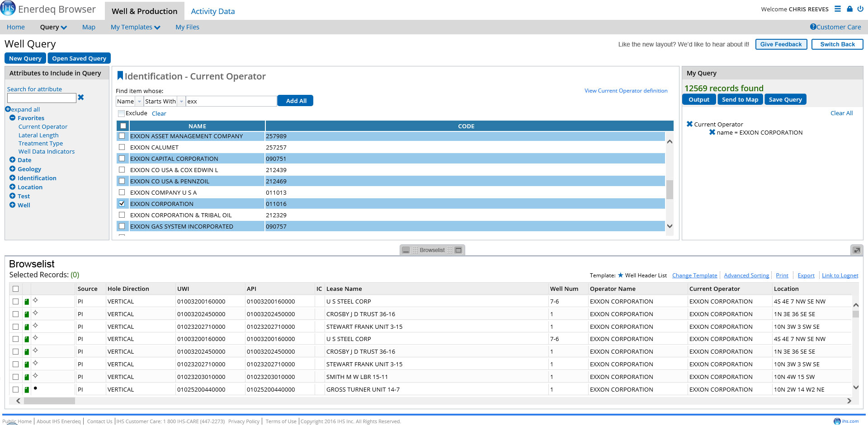Open the Query dropdown menu
The image size is (868, 425).
53,27
